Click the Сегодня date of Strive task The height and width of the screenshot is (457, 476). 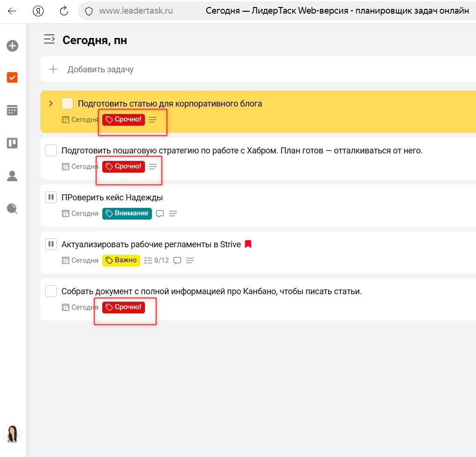click(x=80, y=260)
